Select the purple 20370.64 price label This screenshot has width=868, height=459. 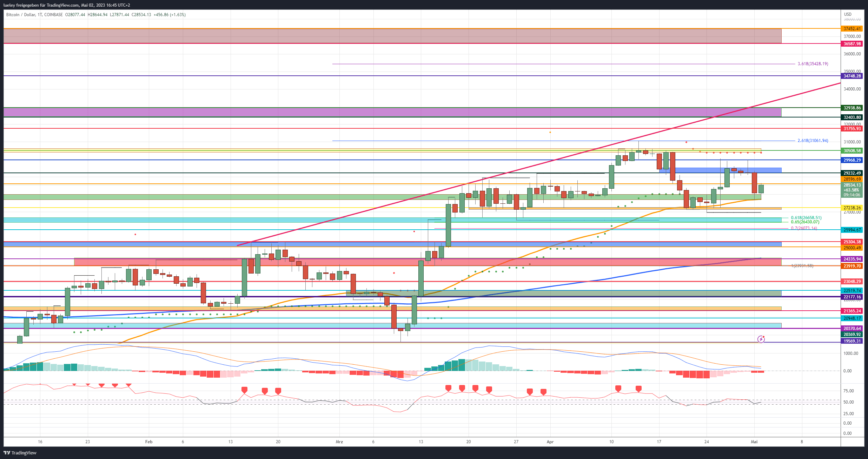click(852, 329)
